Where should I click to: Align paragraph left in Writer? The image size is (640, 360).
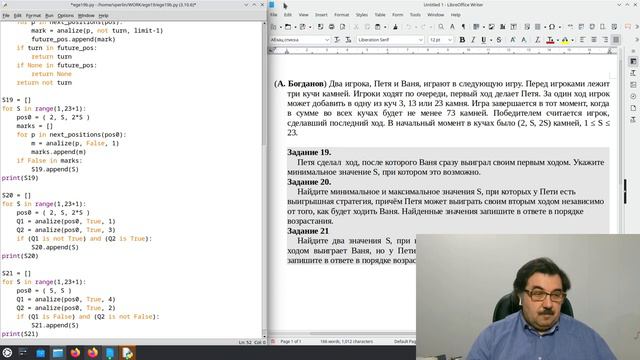click(x=582, y=40)
